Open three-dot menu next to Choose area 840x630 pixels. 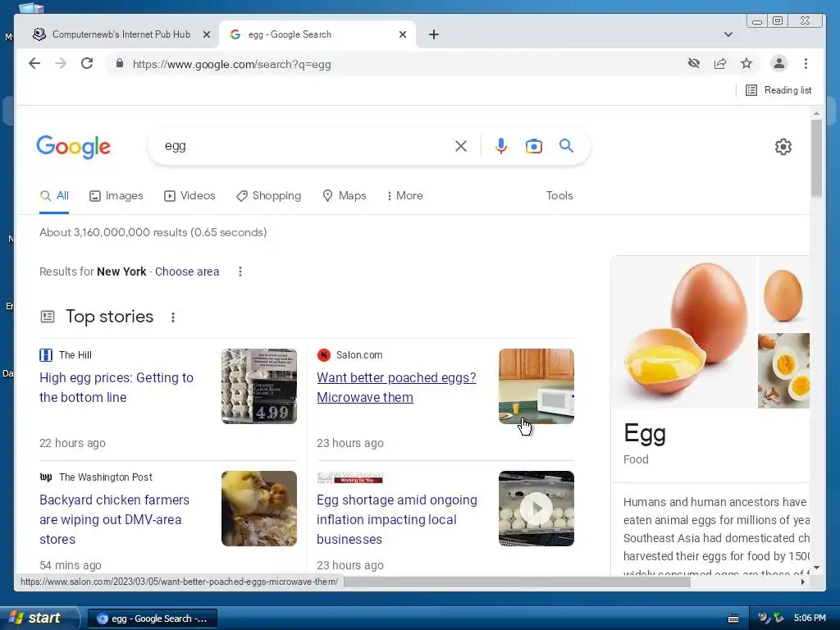point(240,272)
